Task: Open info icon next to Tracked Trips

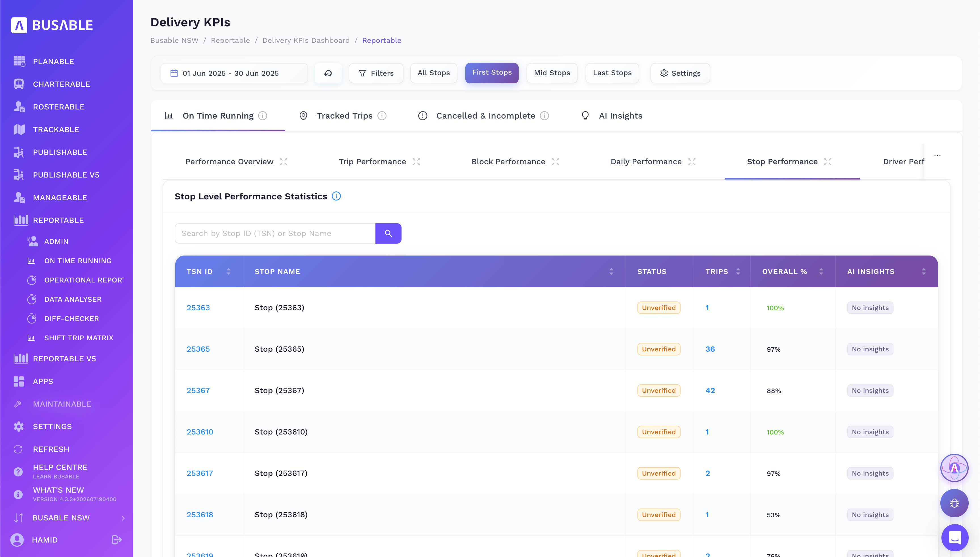Action: [x=382, y=116]
